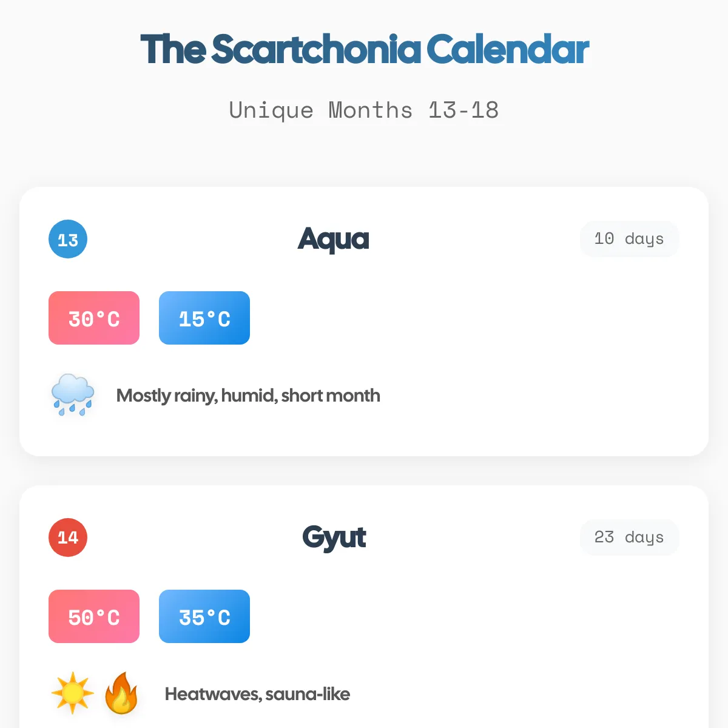The width and height of the screenshot is (728, 728).
Task: Click the word Calendar in the title
Action: (x=508, y=50)
